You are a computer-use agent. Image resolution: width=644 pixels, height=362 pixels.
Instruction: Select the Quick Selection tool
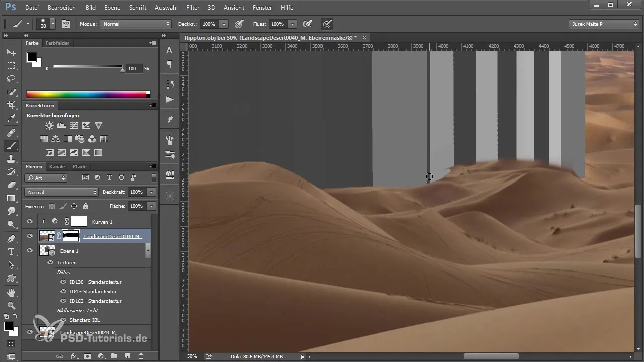11,92
